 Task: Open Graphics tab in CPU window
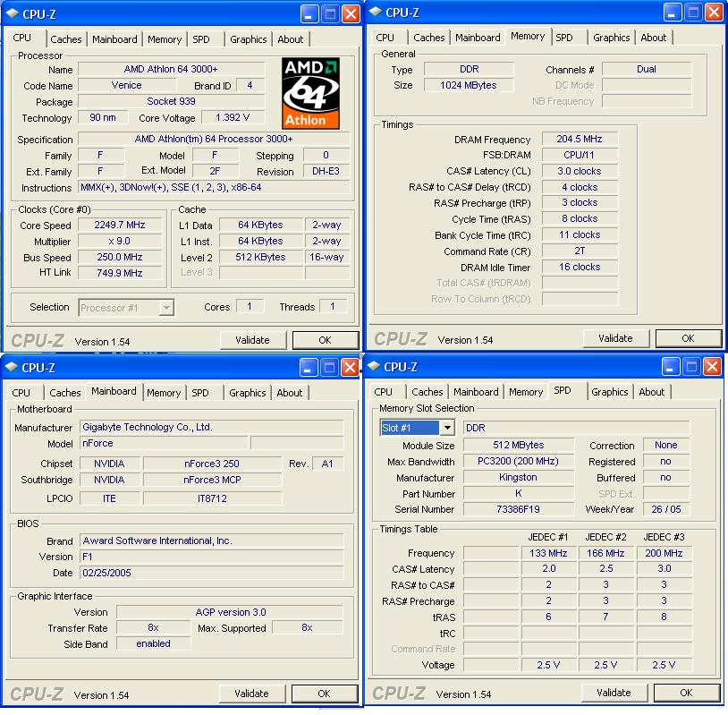[249, 39]
